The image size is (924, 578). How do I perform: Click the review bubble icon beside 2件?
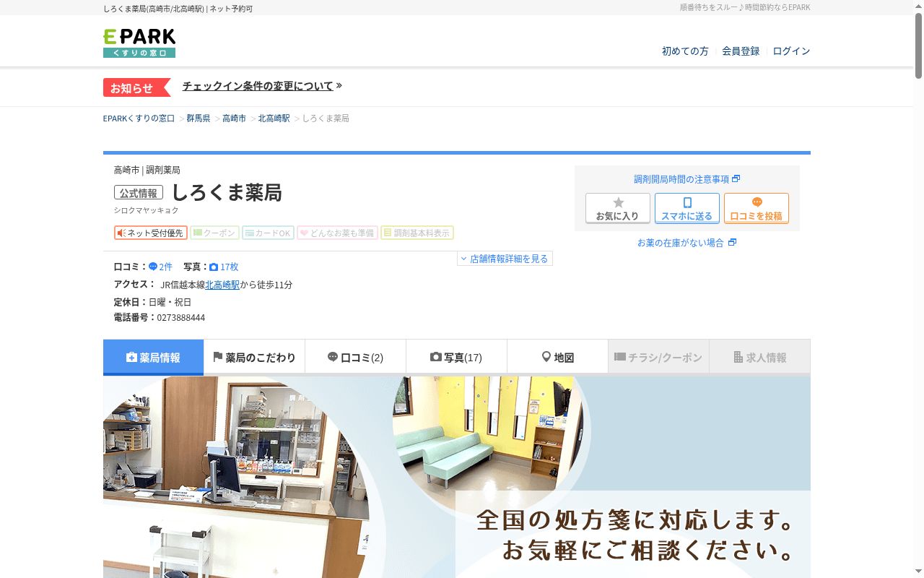(x=153, y=267)
